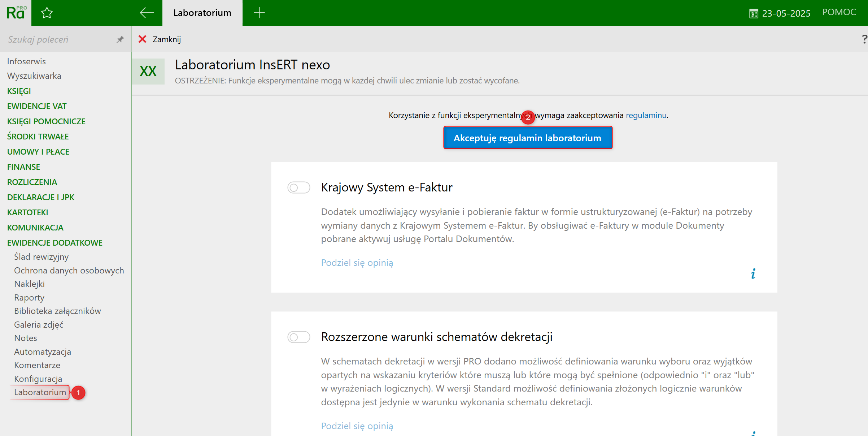This screenshot has height=436, width=868.
Task: Click info icon in e-Faktur card
Action: coord(753,274)
